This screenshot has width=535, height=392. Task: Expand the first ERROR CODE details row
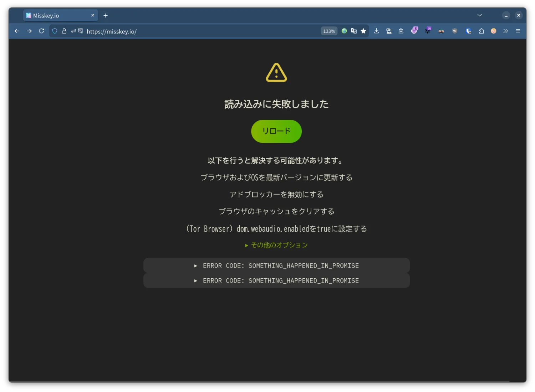276,265
